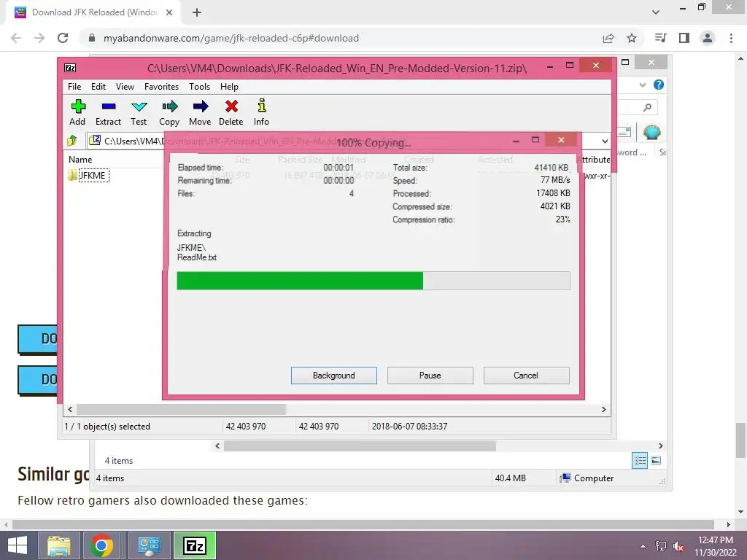Go up one folder level in 7-Zip
Viewport: 747px width, 560px height.
coord(72,141)
